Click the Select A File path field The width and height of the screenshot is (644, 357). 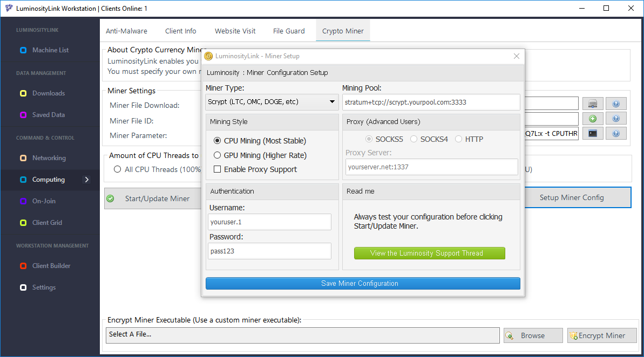pyautogui.click(x=303, y=335)
